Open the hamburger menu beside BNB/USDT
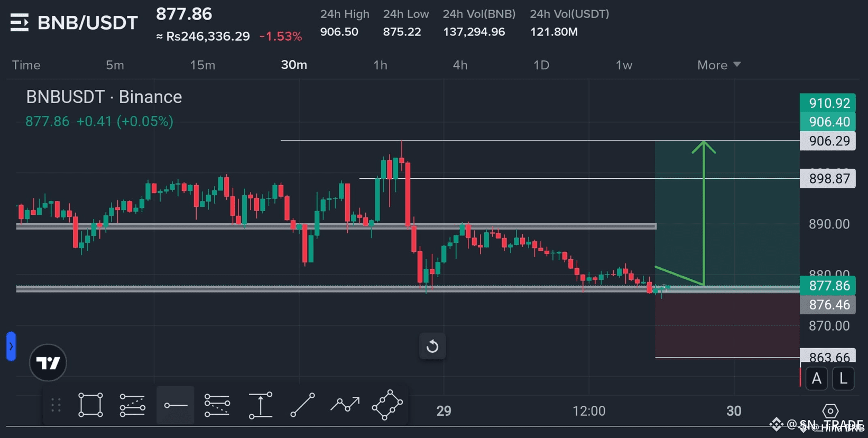868x438 pixels. (x=20, y=23)
